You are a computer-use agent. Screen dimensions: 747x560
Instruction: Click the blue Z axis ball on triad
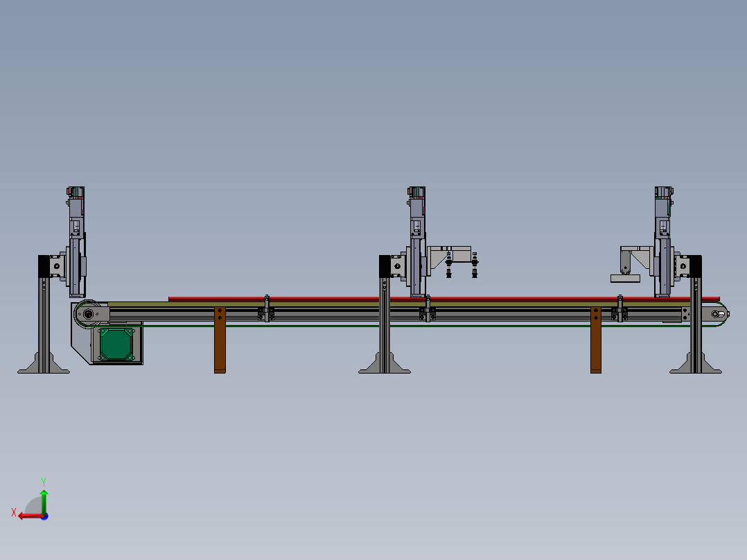coord(45,516)
